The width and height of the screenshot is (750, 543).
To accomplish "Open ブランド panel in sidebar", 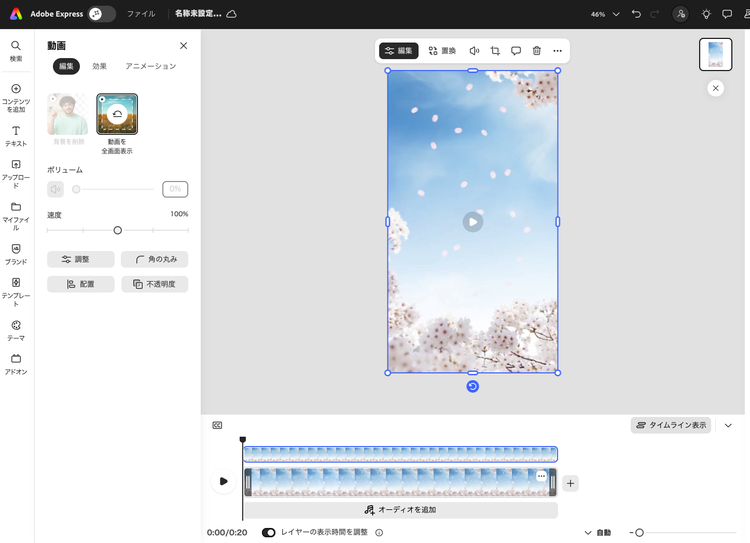I will (16, 254).
